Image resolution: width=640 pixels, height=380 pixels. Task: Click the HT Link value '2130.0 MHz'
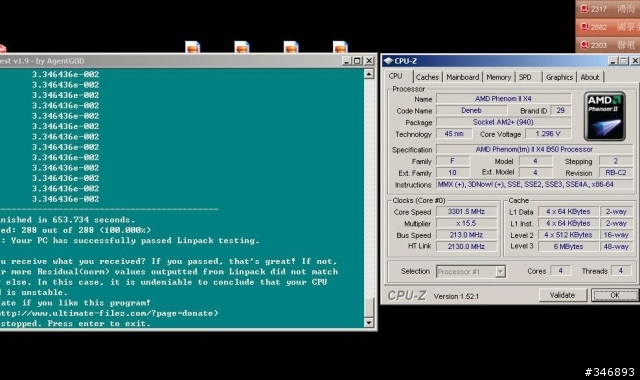tap(467, 247)
